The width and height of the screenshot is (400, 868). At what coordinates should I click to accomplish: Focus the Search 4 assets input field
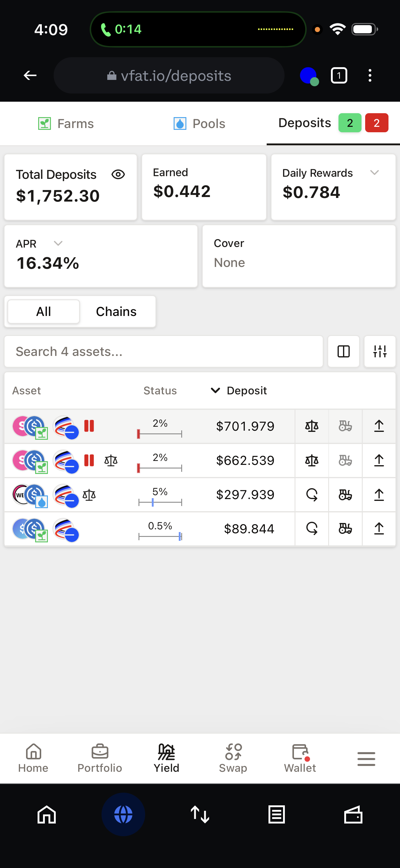[164, 351]
